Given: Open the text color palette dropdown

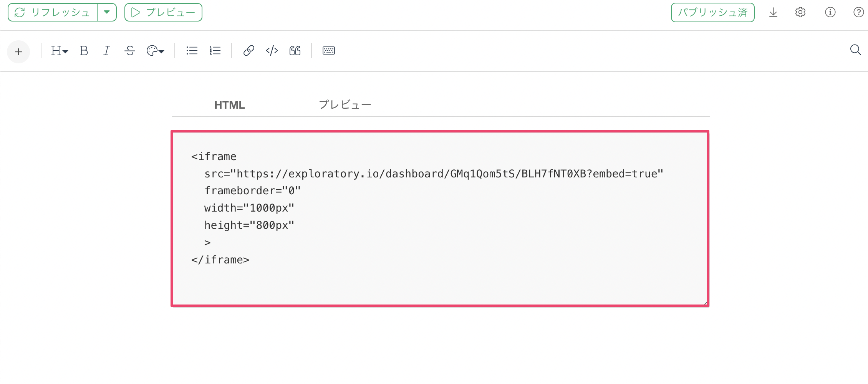Looking at the screenshot, I should click(x=155, y=51).
